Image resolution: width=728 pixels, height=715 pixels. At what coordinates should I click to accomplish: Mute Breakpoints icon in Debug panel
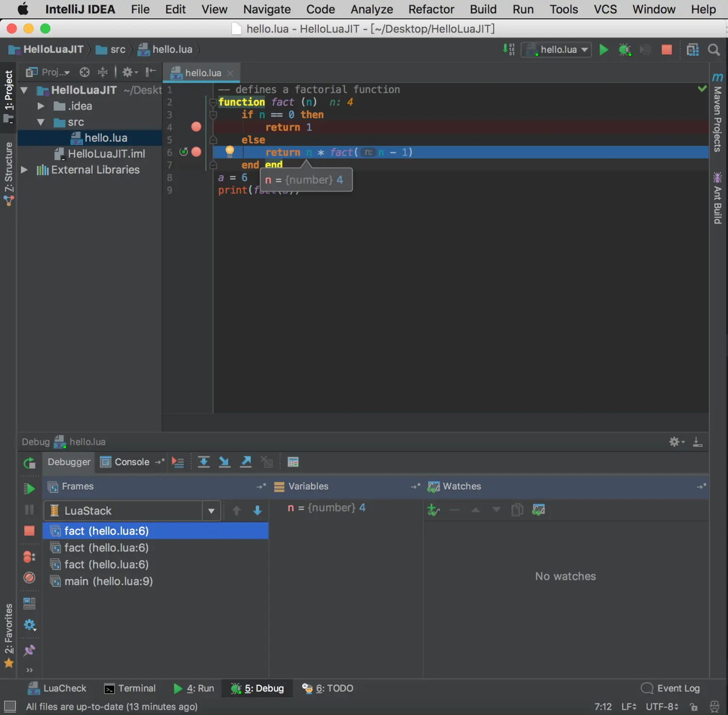tap(29, 578)
